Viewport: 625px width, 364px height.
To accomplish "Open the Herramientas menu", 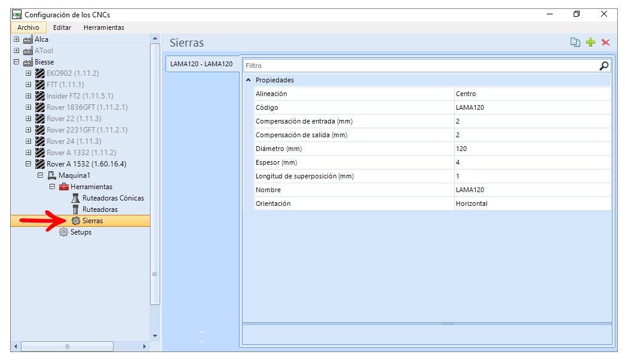I will click(x=104, y=27).
